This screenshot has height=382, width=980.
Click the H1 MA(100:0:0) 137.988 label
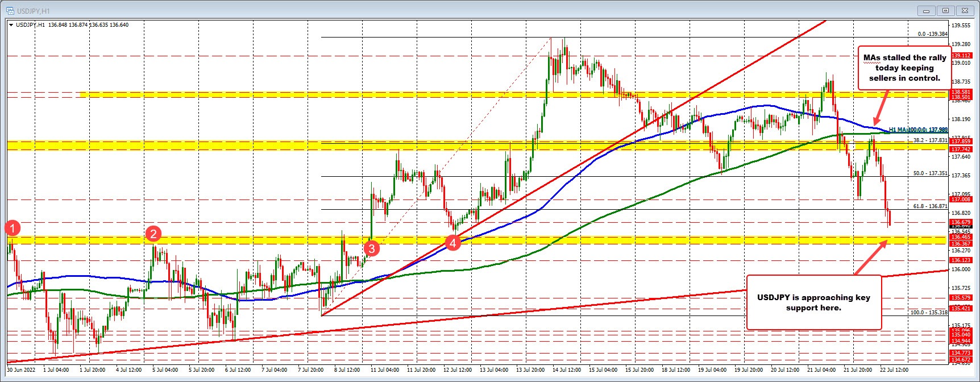pos(919,130)
